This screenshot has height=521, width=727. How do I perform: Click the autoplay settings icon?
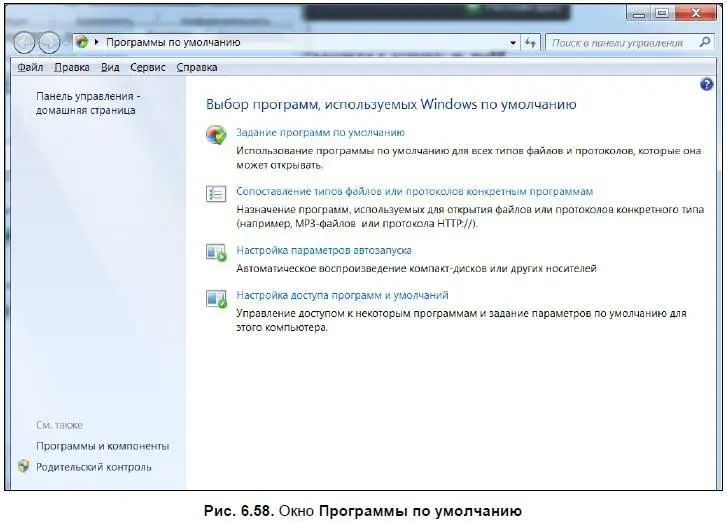pos(216,252)
